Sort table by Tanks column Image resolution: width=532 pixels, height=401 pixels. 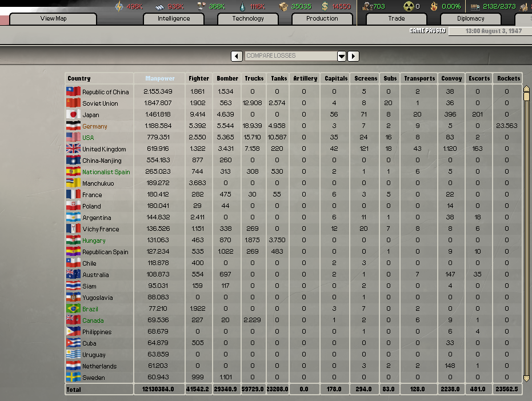click(x=279, y=78)
